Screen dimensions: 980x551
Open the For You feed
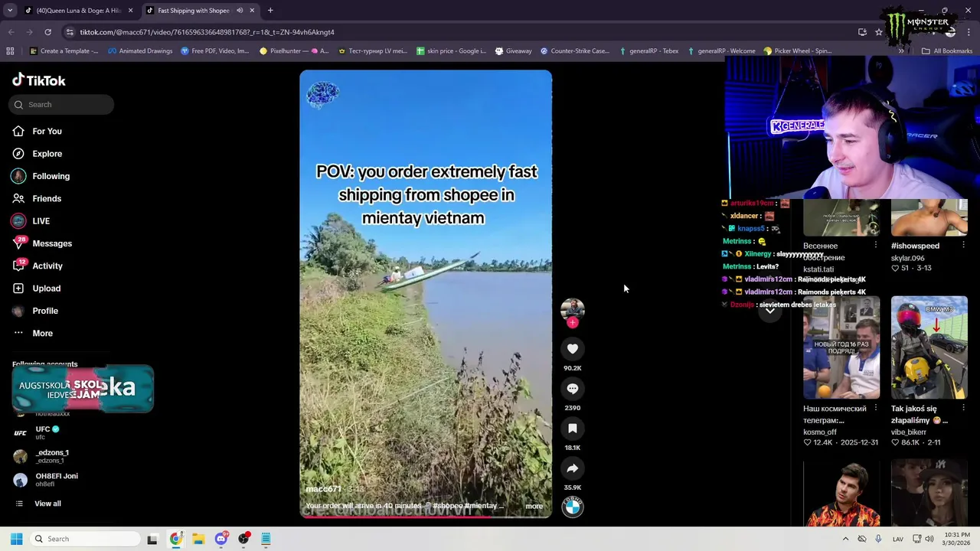(47, 132)
